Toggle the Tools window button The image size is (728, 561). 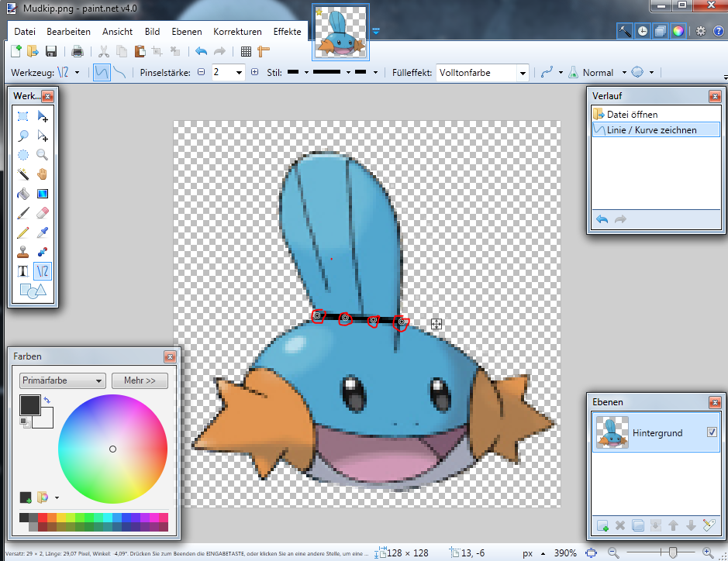[x=624, y=31]
